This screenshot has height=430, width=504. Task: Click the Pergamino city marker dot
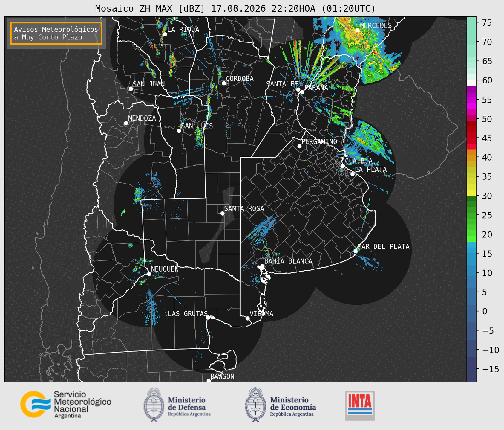click(299, 146)
